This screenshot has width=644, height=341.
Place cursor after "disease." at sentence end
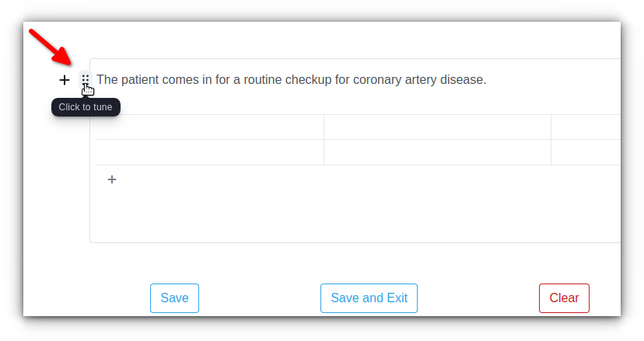(487, 79)
